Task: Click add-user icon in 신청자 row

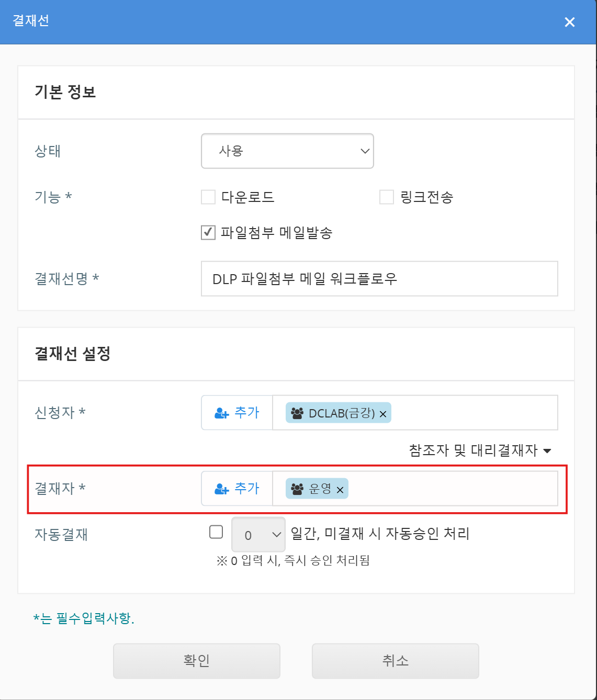Action: tap(222, 413)
